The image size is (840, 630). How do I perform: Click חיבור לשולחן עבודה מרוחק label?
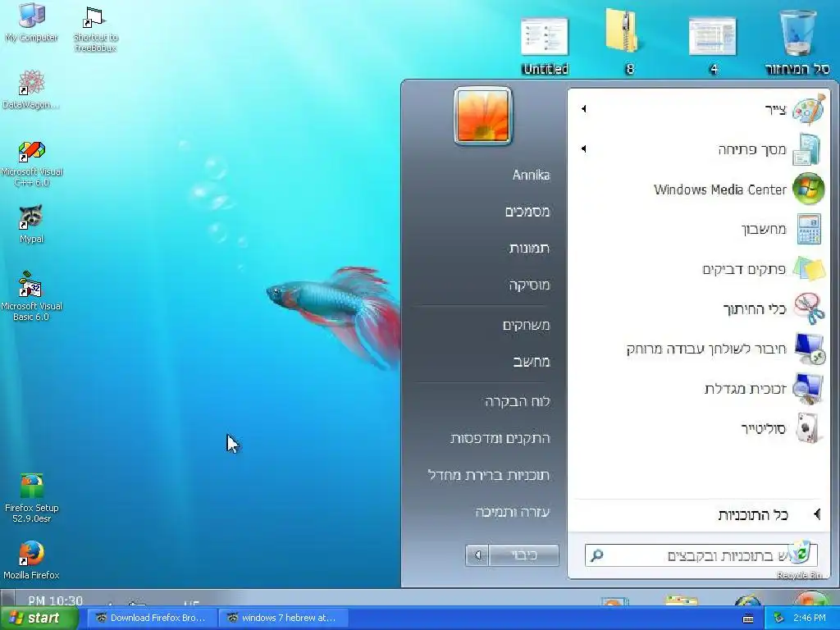tap(706, 349)
